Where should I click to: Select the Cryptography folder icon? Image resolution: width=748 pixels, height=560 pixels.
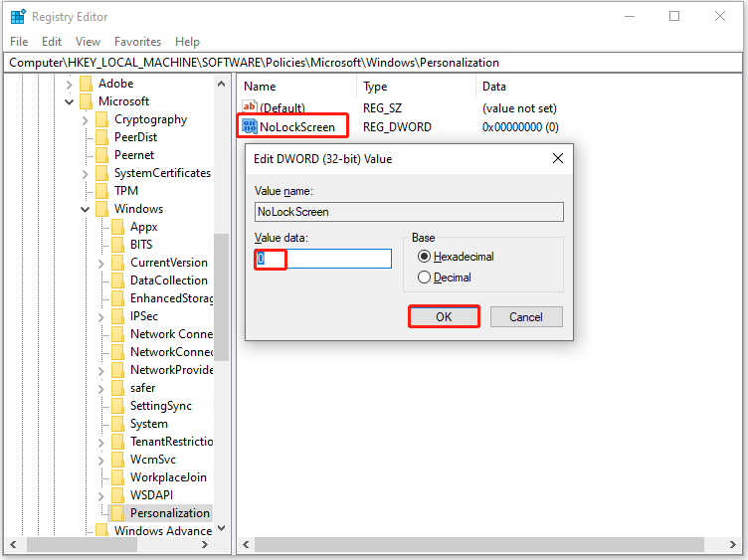pyautogui.click(x=101, y=119)
